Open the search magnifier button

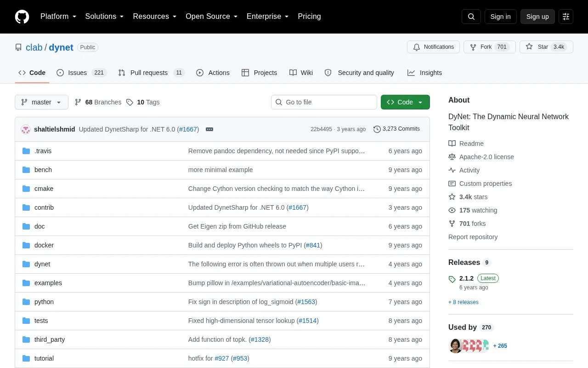471,17
